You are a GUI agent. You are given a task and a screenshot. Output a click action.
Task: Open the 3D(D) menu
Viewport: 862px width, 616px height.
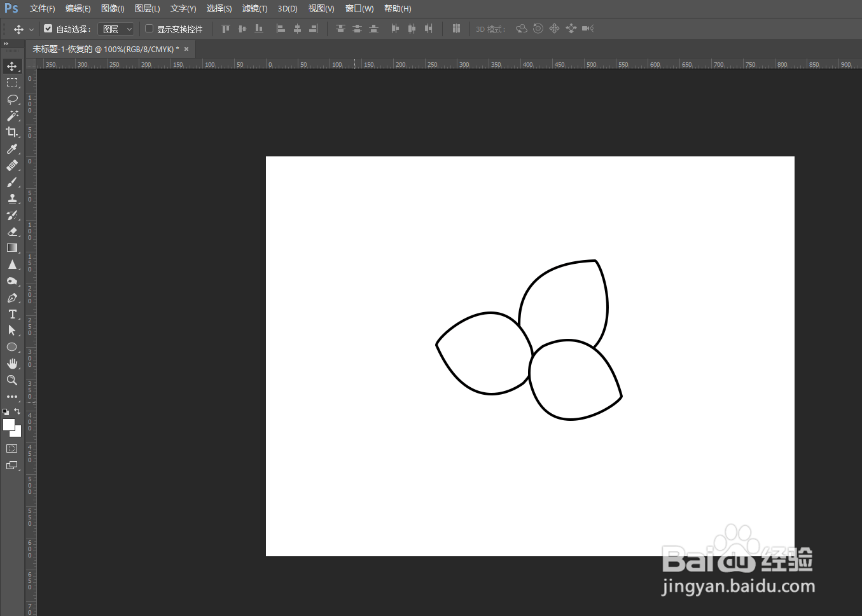[x=288, y=9]
